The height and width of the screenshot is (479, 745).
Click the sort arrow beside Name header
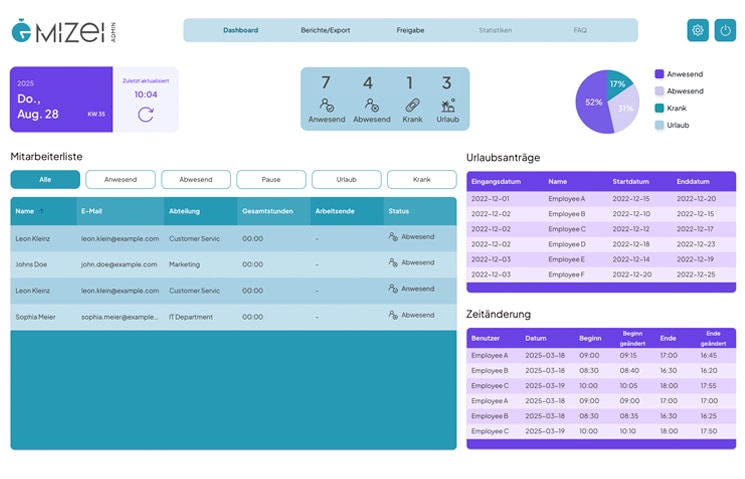point(41,211)
